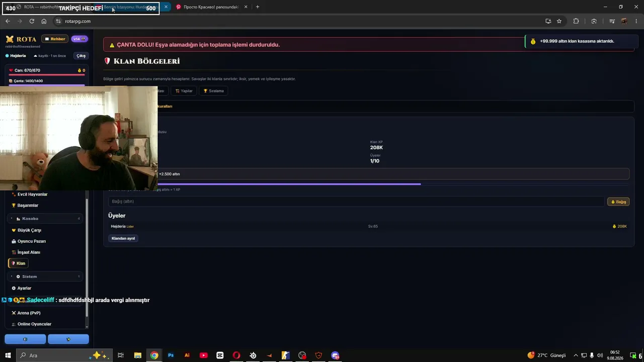
Task: Click the v14 version badge
Action: pos(79,39)
